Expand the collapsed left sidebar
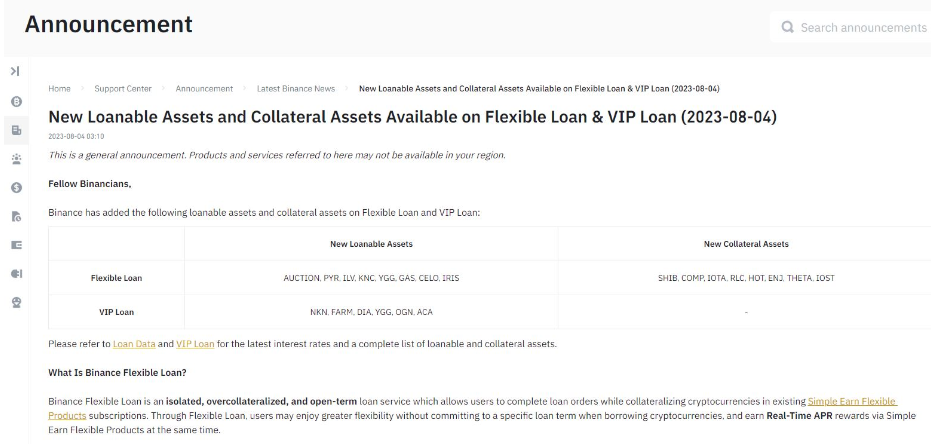The width and height of the screenshot is (931, 444). pos(15,71)
